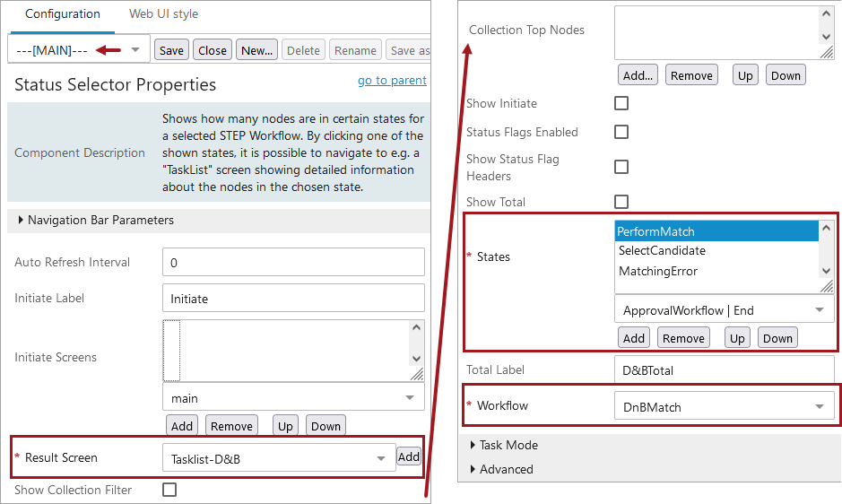The width and height of the screenshot is (842, 504).
Task: Open the Workflow dropdown showing DnBMatch
Action: (723, 407)
